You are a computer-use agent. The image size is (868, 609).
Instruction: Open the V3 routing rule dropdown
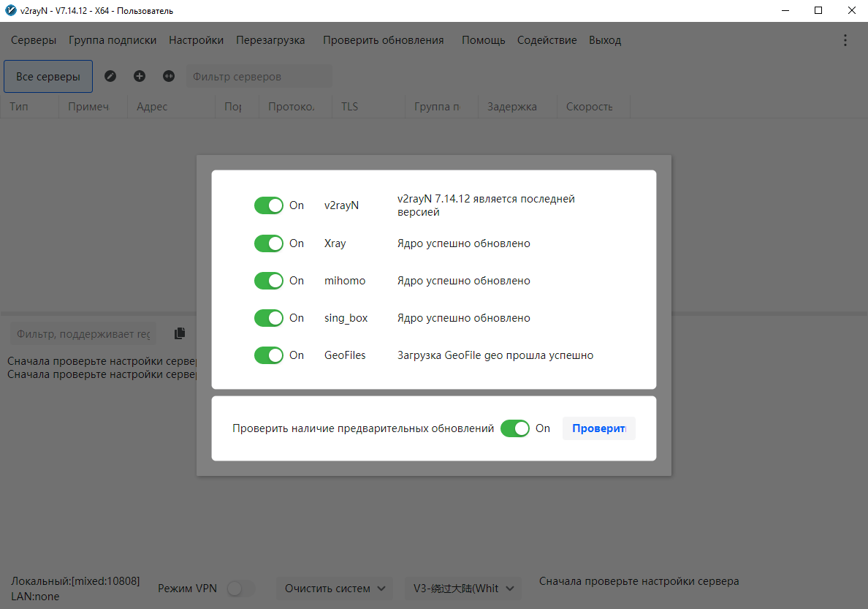[463, 589]
